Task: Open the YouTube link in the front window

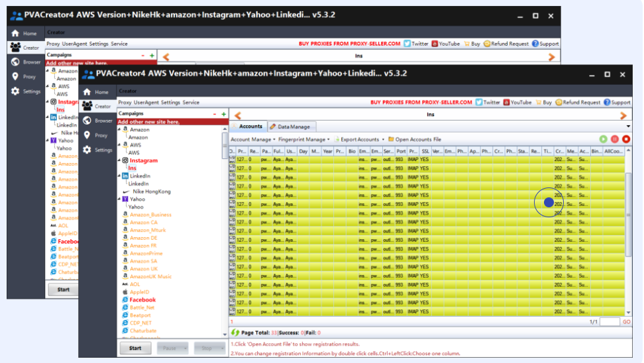Action: (517, 102)
